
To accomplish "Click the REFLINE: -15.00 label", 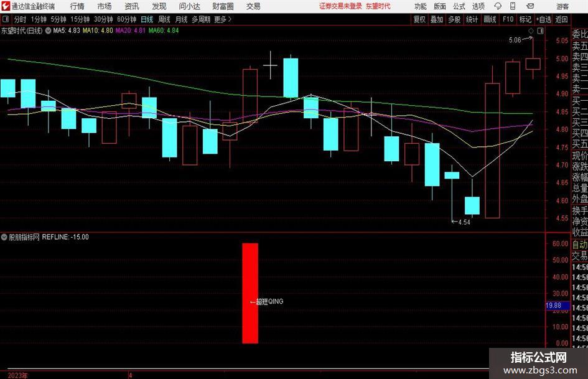I will pos(65,236).
